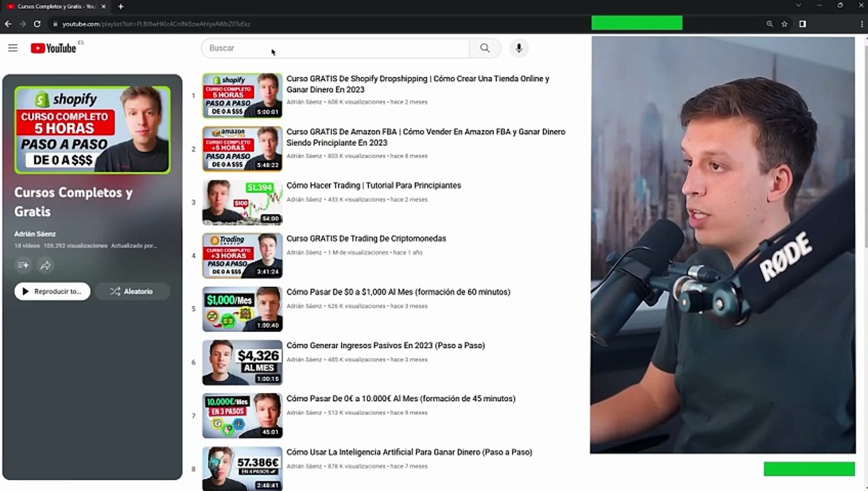
Task: Open Cómo Hacer Trading tutorial video title
Action: (x=374, y=185)
